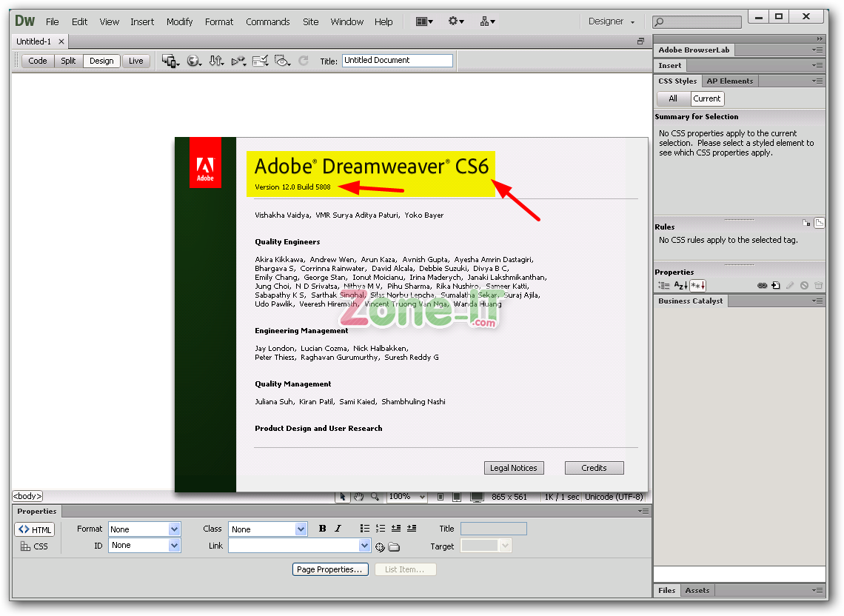
Task: Switch to Code view
Action: (x=38, y=61)
